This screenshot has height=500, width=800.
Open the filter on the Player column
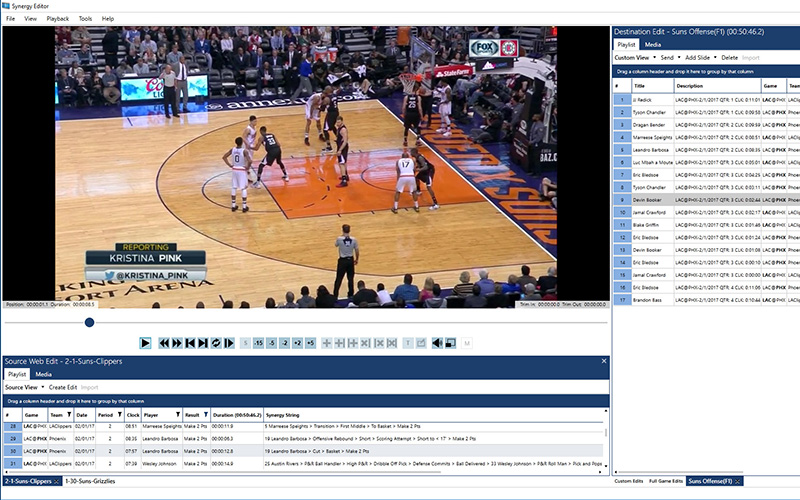coord(178,414)
